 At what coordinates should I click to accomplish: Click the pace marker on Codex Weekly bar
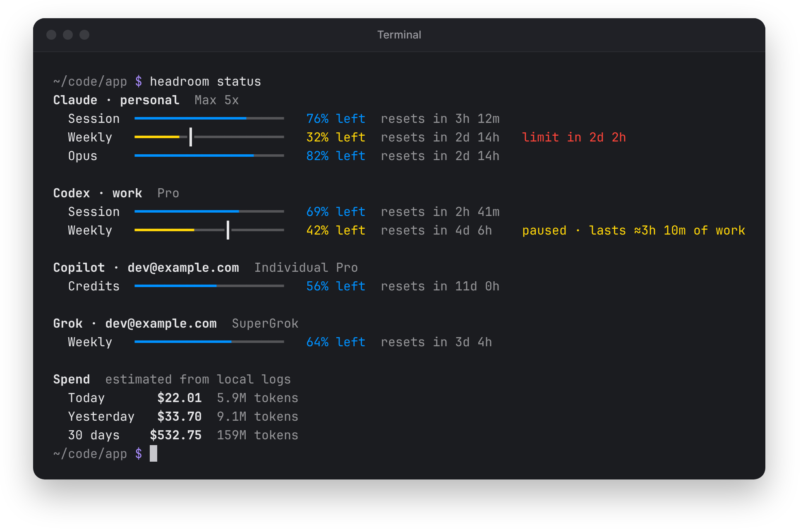(x=228, y=230)
